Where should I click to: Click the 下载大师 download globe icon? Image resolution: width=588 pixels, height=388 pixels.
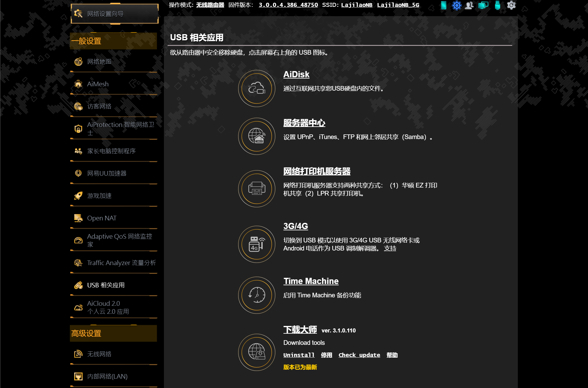pos(256,352)
